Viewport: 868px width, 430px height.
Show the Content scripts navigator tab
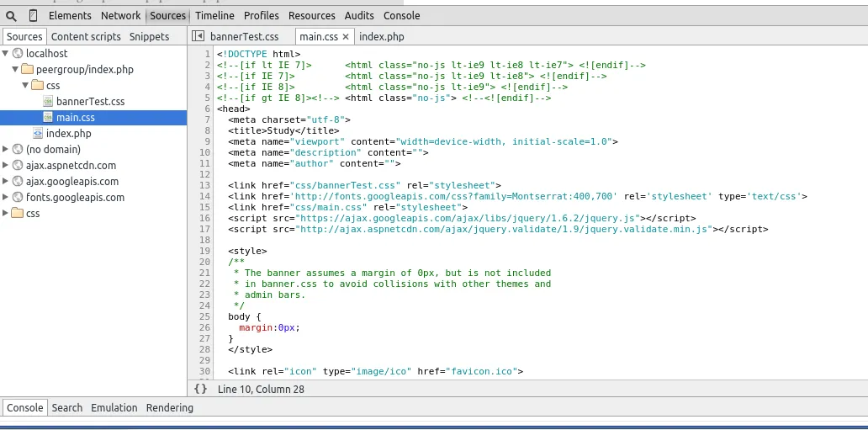(x=86, y=36)
